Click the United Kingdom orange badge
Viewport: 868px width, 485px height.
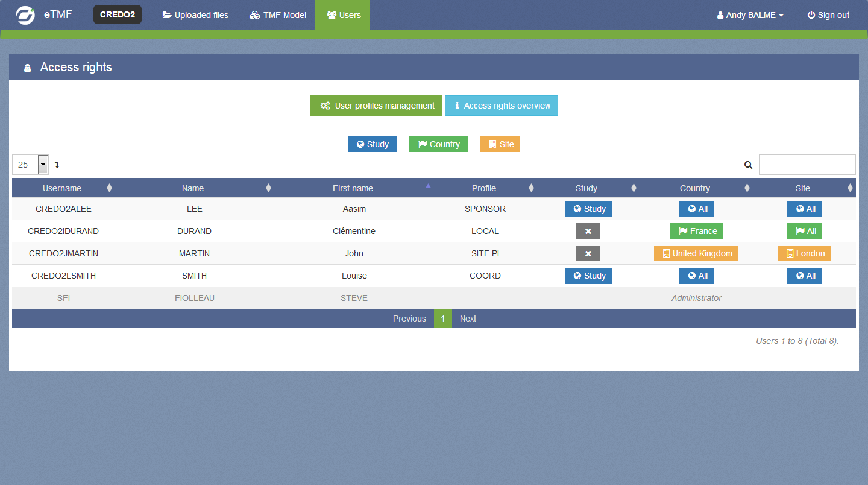[696, 253]
